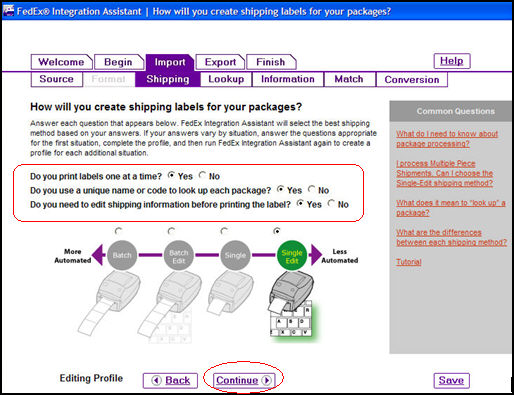The width and height of the screenshot is (514, 395).
Task: Click the Continue button
Action: pyautogui.click(x=244, y=380)
